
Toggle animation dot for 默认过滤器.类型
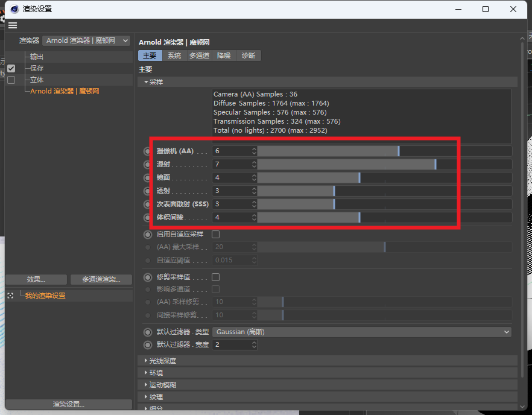(148, 332)
